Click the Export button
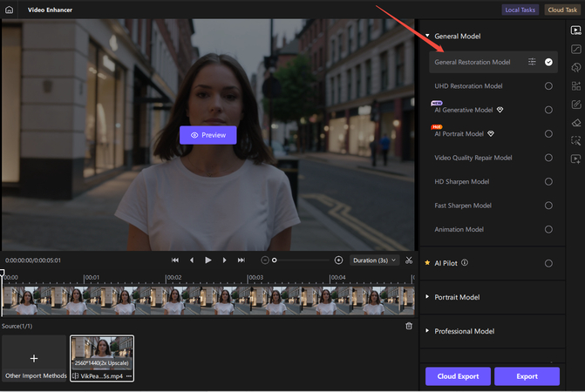Viewport: 585px width, 392px height. tap(527, 376)
